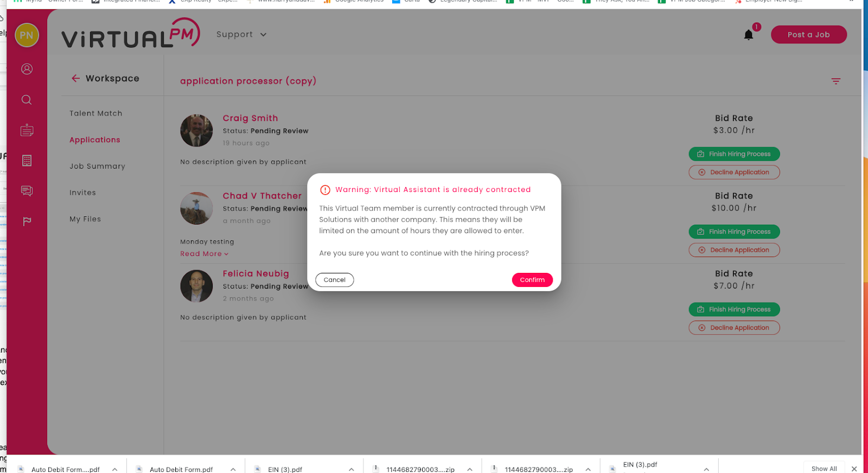Viewport: 868px width, 473px height.
Task: Open the filter icon for applications
Action: (x=836, y=81)
